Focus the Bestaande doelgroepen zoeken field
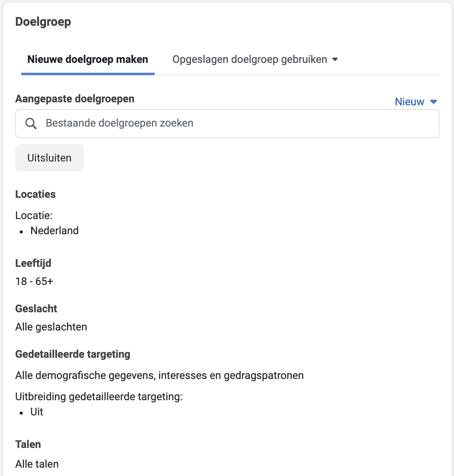 (227, 124)
